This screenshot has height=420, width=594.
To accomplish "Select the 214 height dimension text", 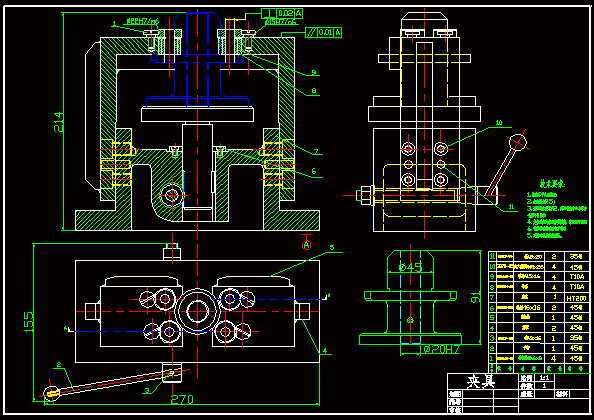I will [58, 121].
